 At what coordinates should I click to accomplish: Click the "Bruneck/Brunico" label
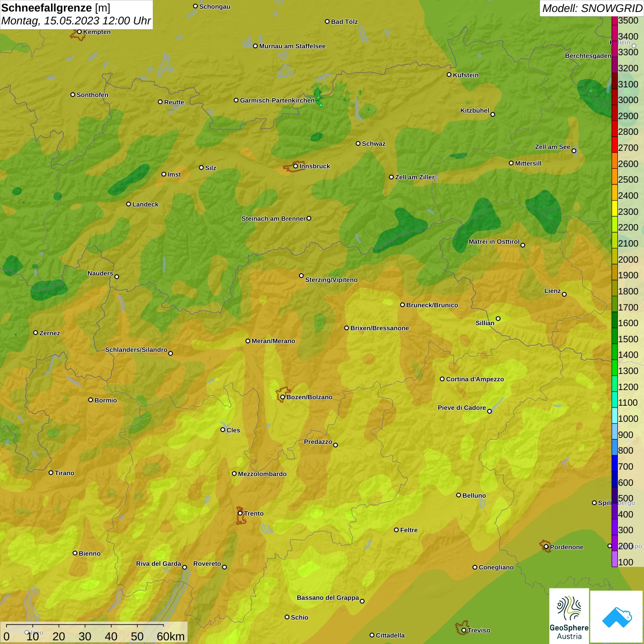coord(432,305)
